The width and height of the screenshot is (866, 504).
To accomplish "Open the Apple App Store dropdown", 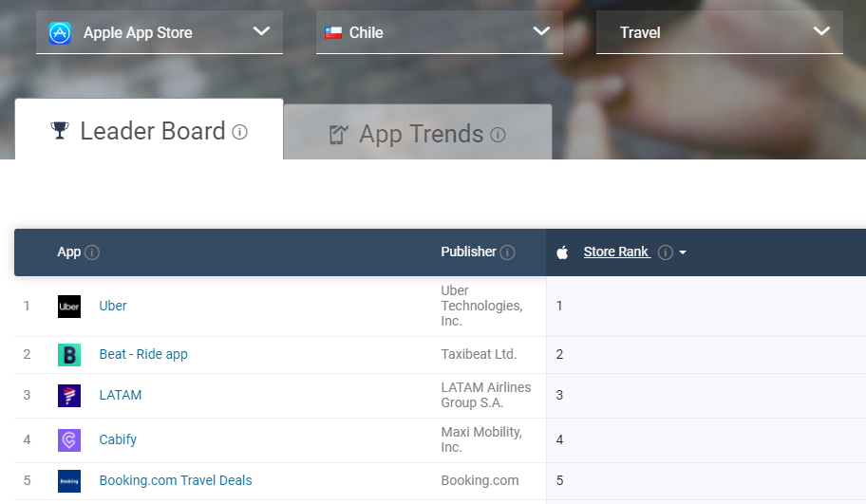I will pyautogui.click(x=160, y=32).
